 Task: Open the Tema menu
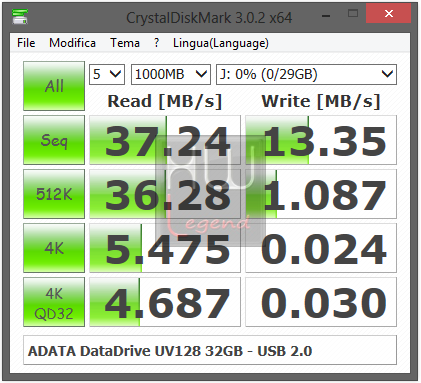(x=125, y=43)
